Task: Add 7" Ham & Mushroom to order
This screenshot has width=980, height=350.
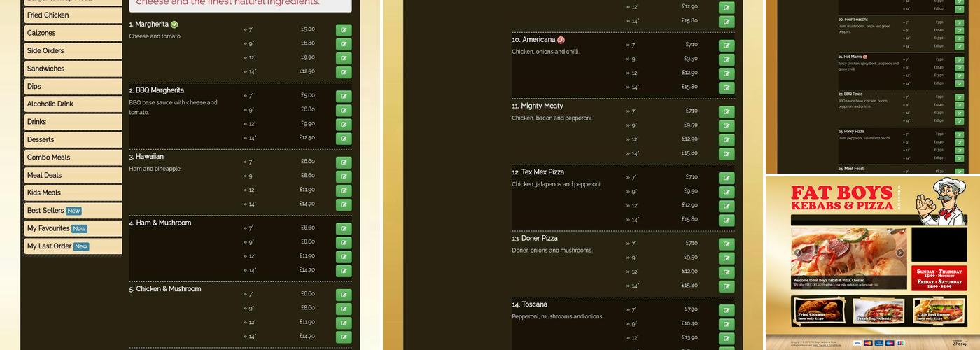Action: click(x=344, y=229)
